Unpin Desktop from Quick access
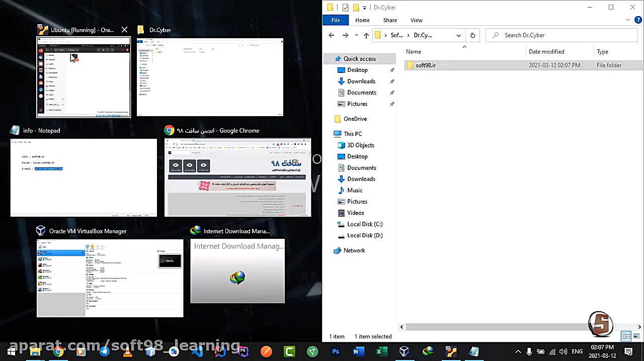This screenshot has width=644, height=361. click(x=392, y=70)
